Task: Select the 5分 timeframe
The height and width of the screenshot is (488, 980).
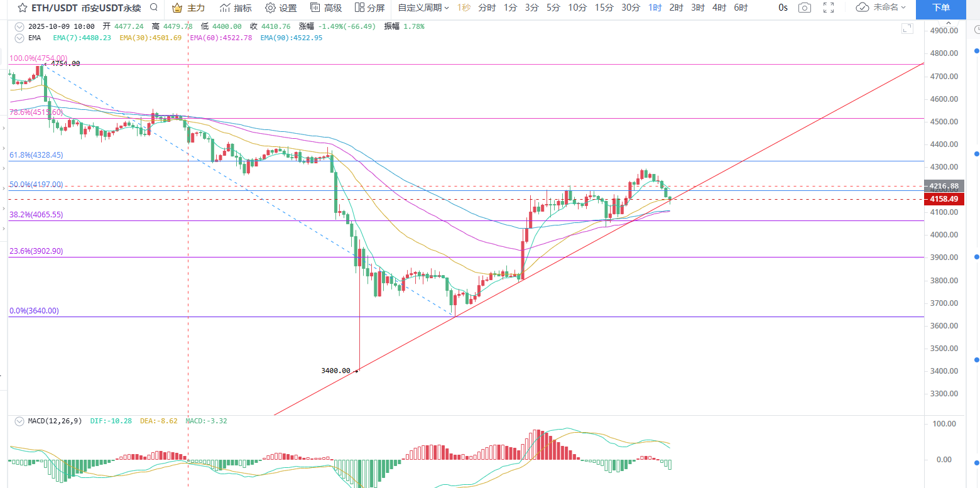Action: point(553,8)
